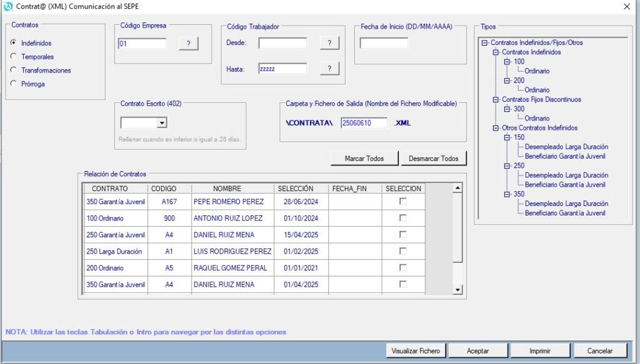The height and width of the screenshot is (364, 640).
Task: Click the Desmarcar Todos button
Action: tap(433, 159)
